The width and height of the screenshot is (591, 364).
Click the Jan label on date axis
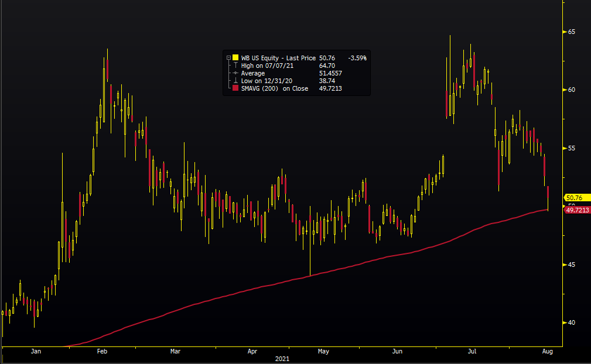click(36, 351)
